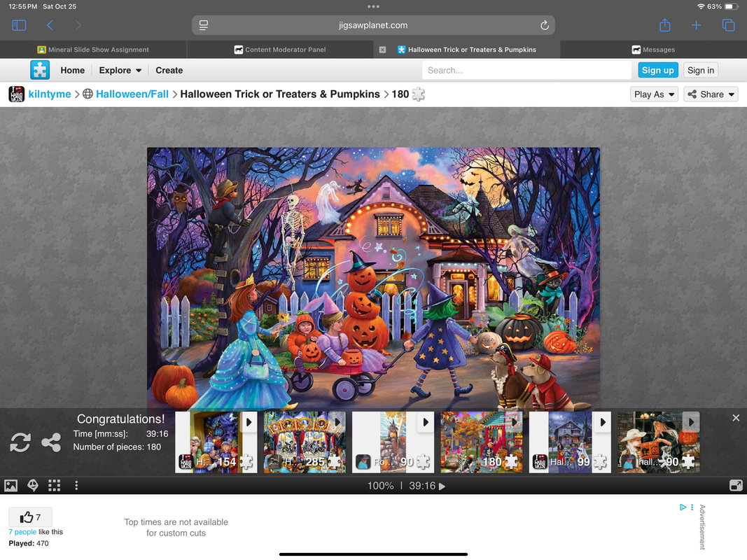This screenshot has height=560, width=747.
Task: Tap the battery indicator in status bar
Action: [x=732, y=6]
